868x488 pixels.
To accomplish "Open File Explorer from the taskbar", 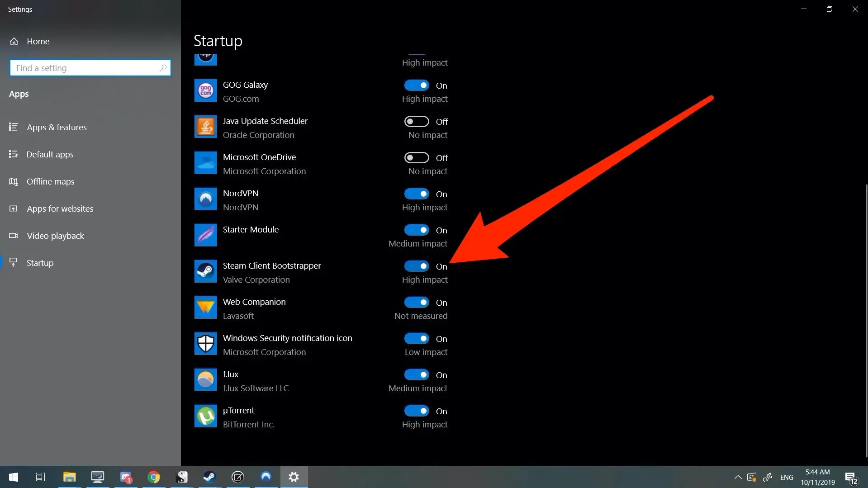I will pyautogui.click(x=69, y=477).
